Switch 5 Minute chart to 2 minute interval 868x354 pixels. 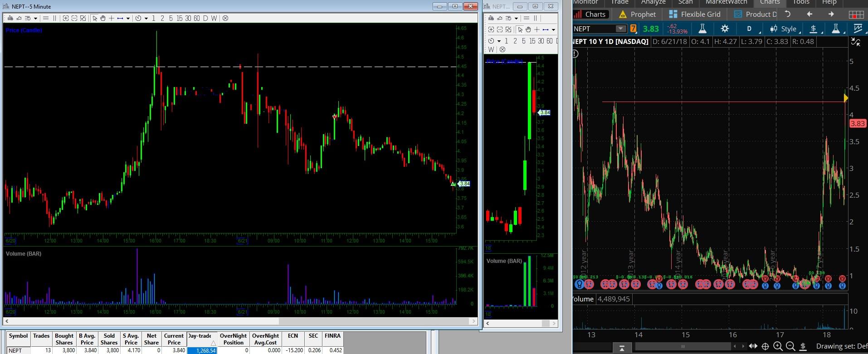162,18
